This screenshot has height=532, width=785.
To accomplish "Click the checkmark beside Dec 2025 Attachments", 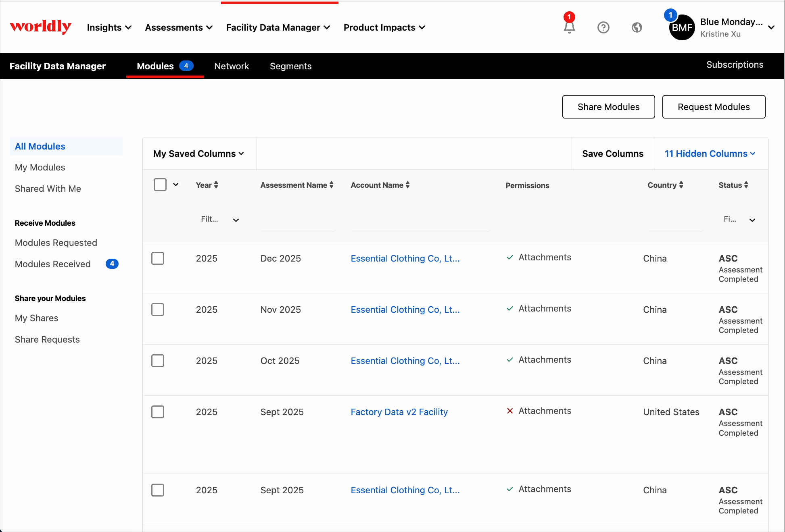I will (x=510, y=257).
